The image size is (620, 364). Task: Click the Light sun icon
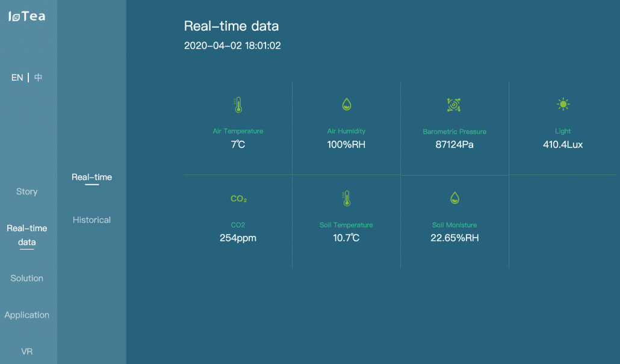click(563, 105)
